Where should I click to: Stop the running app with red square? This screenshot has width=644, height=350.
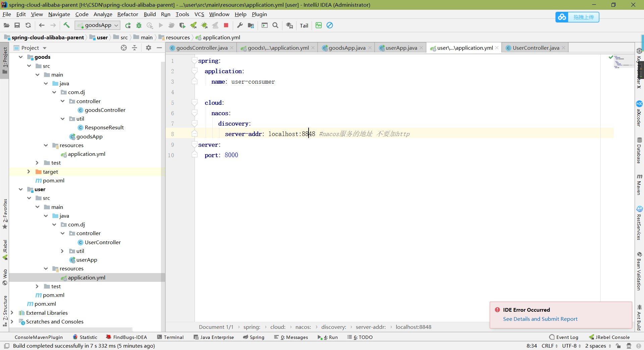click(226, 25)
